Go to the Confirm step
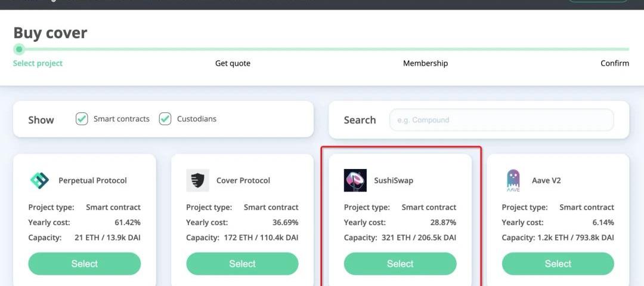Viewport: 644px width, 286px height. click(614, 63)
